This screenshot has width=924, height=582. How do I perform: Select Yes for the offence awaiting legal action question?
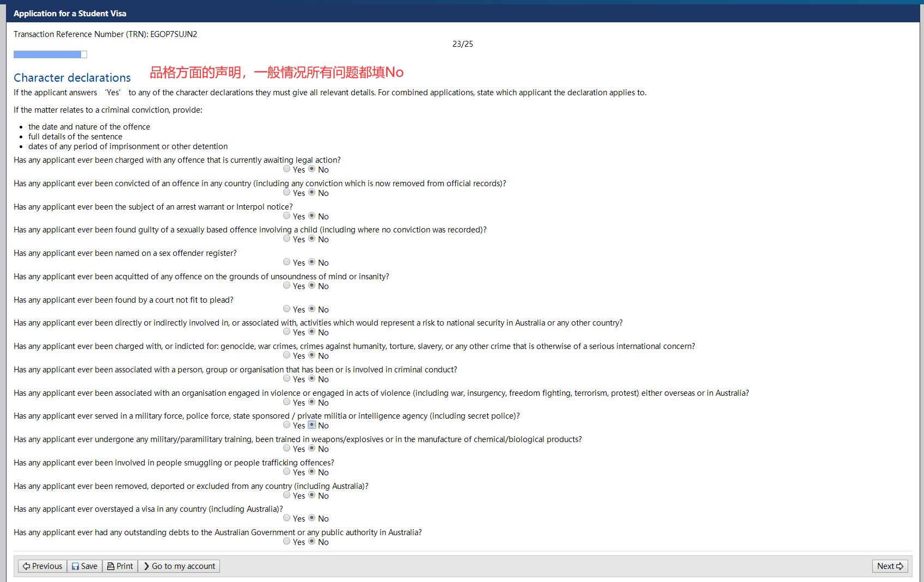pyautogui.click(x=286, y=169)
